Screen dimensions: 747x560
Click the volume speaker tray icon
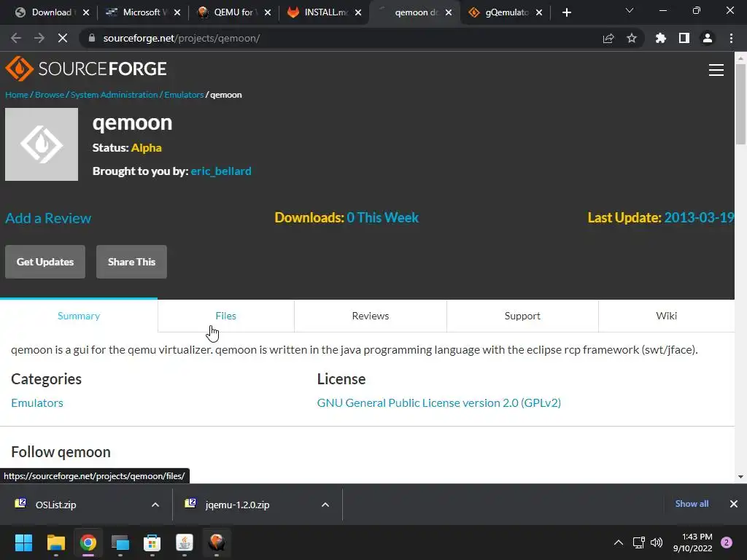[x=657, y=542]
